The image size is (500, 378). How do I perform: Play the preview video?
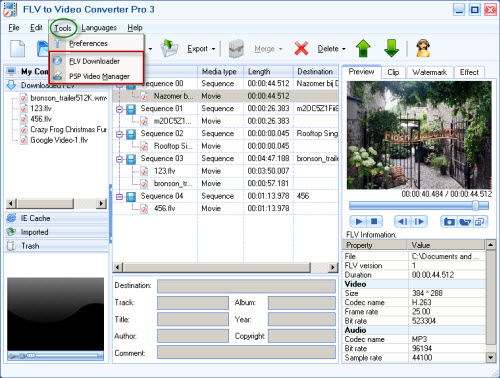(x=359, y=222)
